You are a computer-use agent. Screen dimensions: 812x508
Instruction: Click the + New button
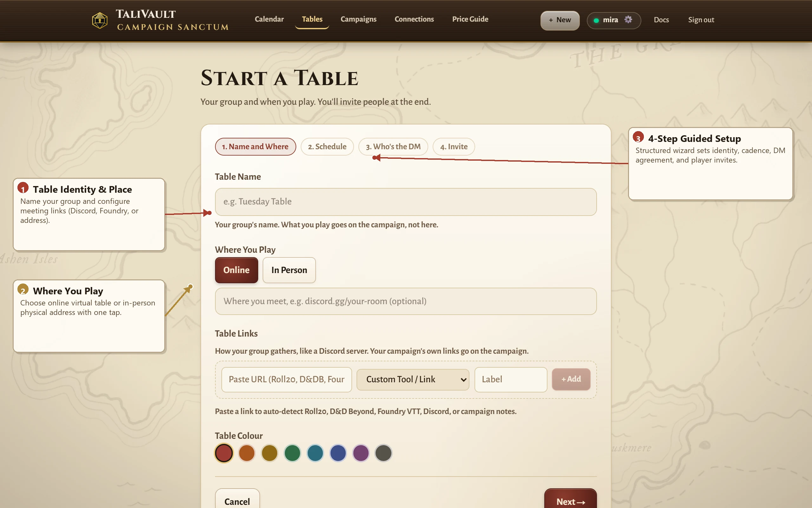(560, 20)
